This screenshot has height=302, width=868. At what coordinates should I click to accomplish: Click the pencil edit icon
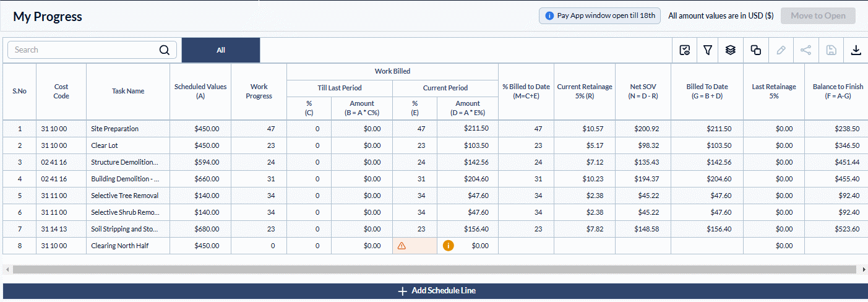click(x=781, y=50)
